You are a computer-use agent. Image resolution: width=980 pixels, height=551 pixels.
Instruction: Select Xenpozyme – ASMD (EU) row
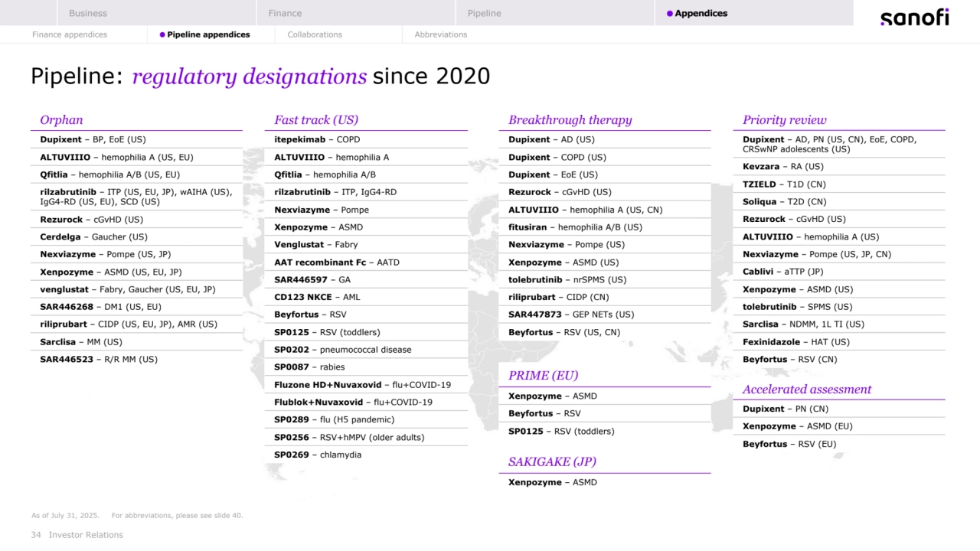pos(839,426)
